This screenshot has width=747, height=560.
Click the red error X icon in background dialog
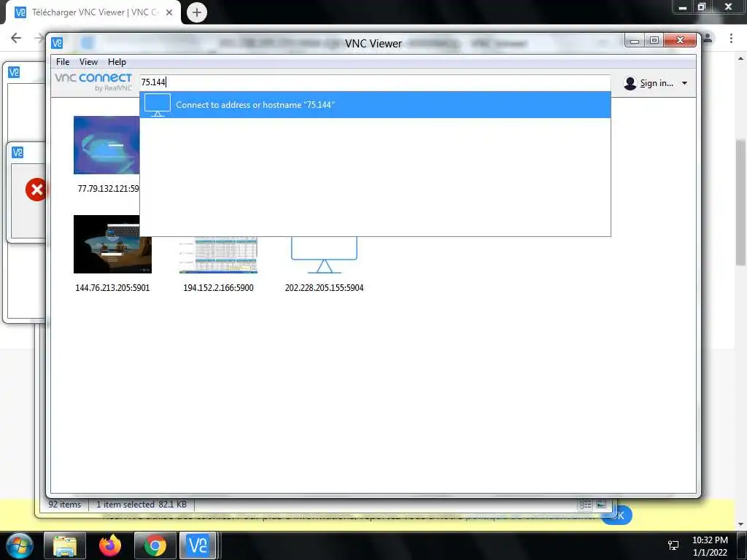click(x=36, y=190)
